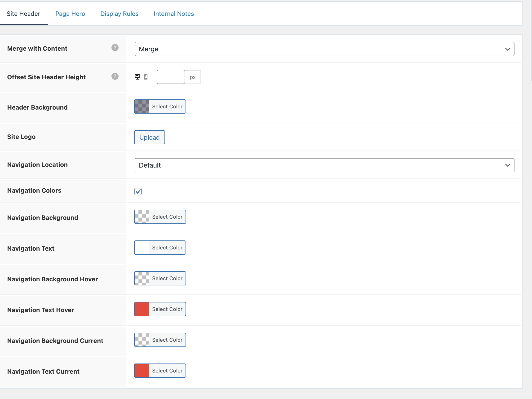
Task: Click Select Color for Navigation Background Current
Action: click(x=167, y=340)
